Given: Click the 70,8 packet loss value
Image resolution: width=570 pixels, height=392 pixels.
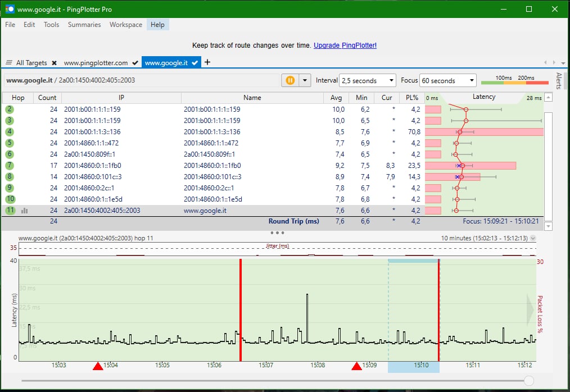Looking at the screenshot, I should click(414, 132).
